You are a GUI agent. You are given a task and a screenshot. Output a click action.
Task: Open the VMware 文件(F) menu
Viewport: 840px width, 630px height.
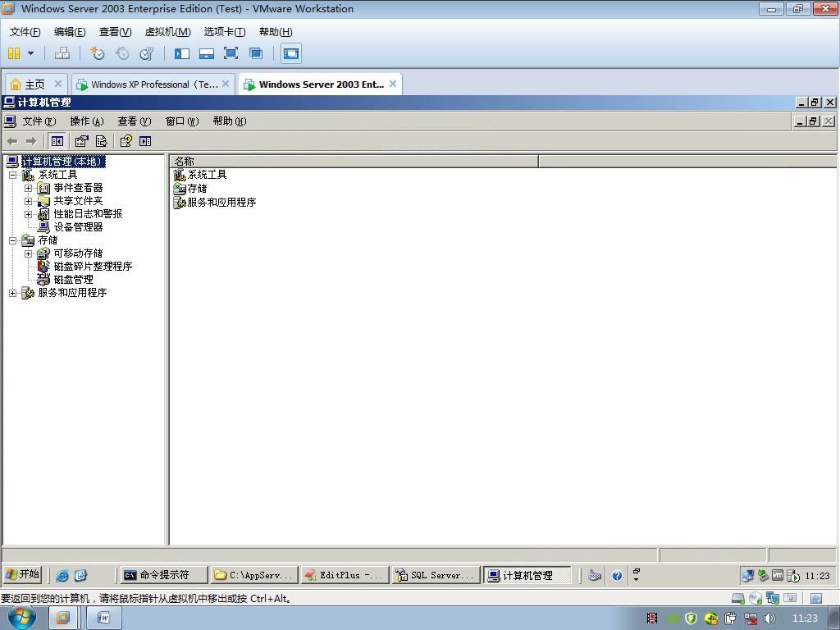coord(25,32)
